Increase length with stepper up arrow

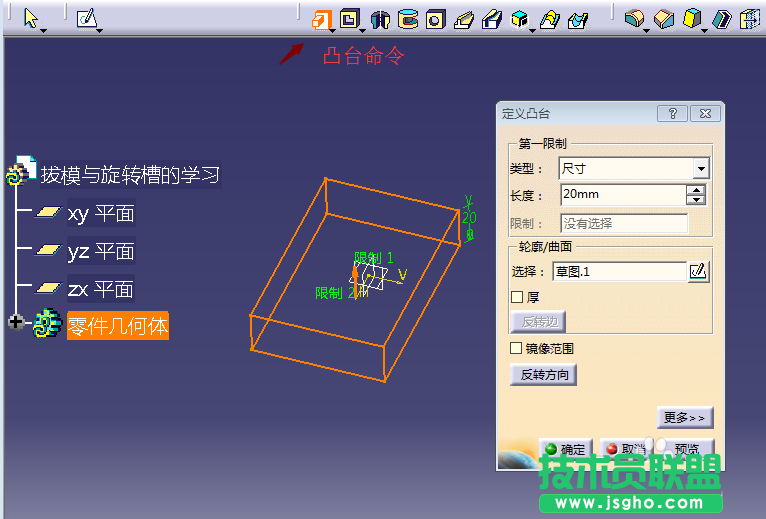pyautogui.click(x=696, y=190)
